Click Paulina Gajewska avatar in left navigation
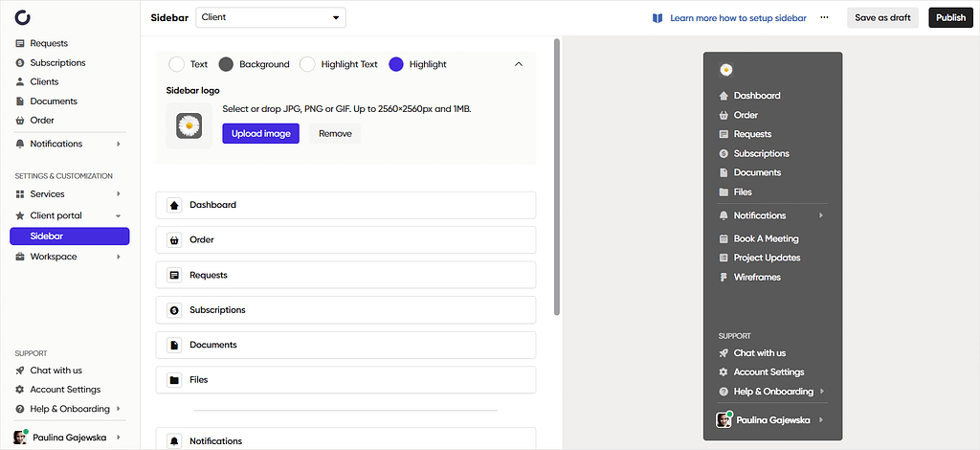This screenshot has height=450, width=980. point(21,438)
